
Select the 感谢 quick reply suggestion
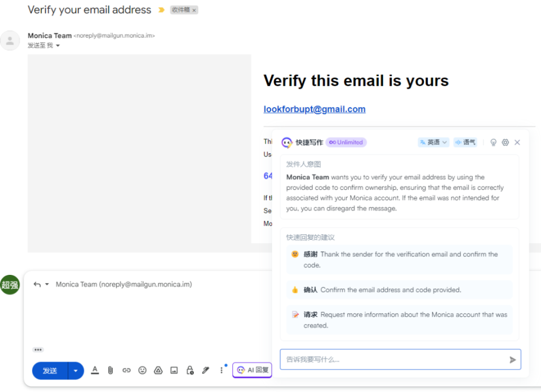point(399,260)
